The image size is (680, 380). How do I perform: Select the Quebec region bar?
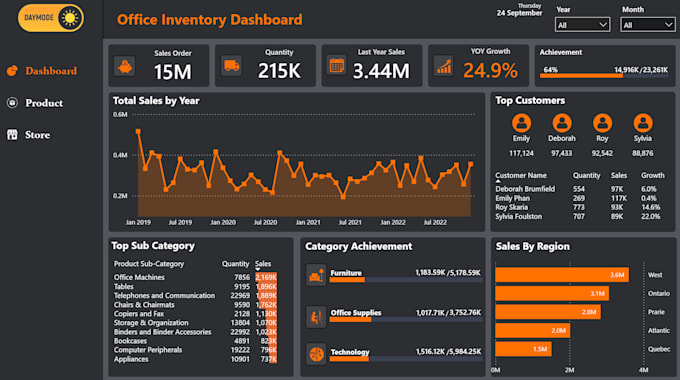(523, 349)
